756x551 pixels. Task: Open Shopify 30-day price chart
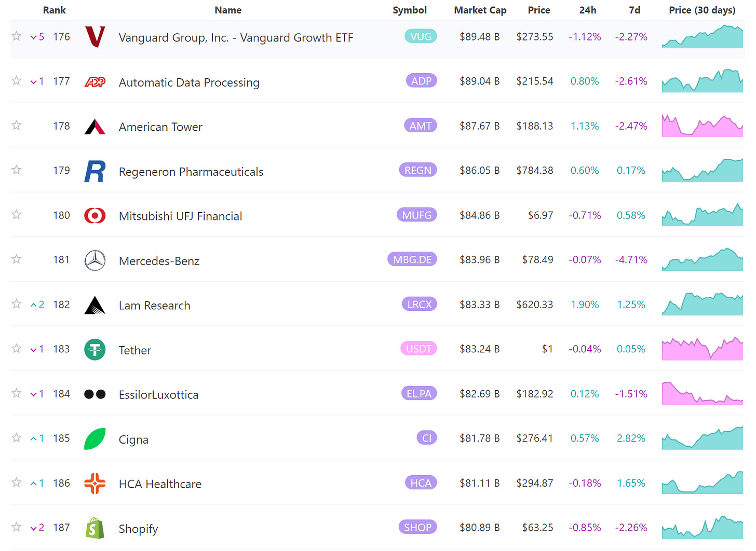[702, 527]
